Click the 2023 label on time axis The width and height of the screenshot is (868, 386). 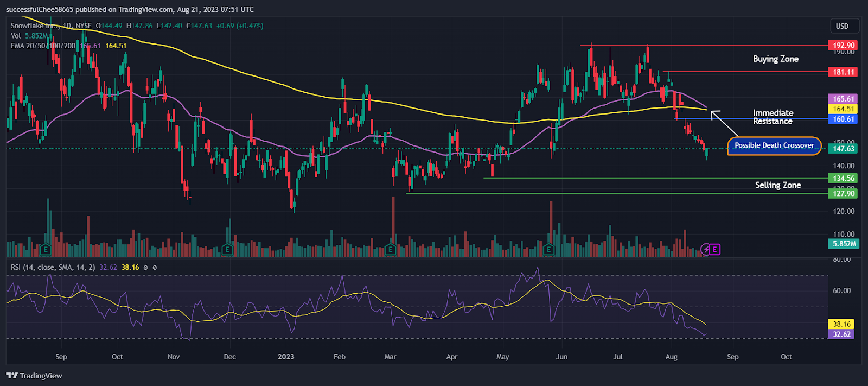click(x=286, y=357)
